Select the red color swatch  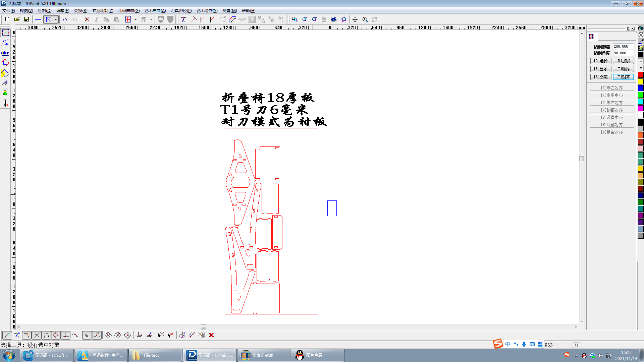(x=641, y=75)
